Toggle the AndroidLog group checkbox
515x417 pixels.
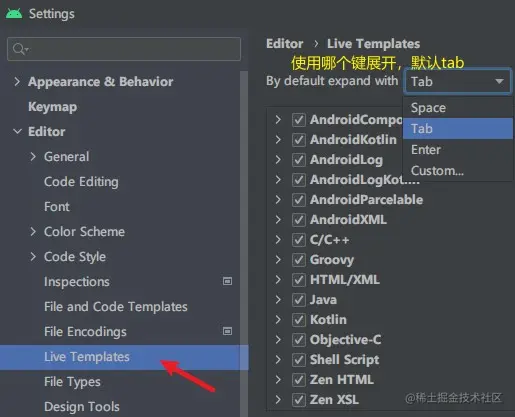point(299,160)
